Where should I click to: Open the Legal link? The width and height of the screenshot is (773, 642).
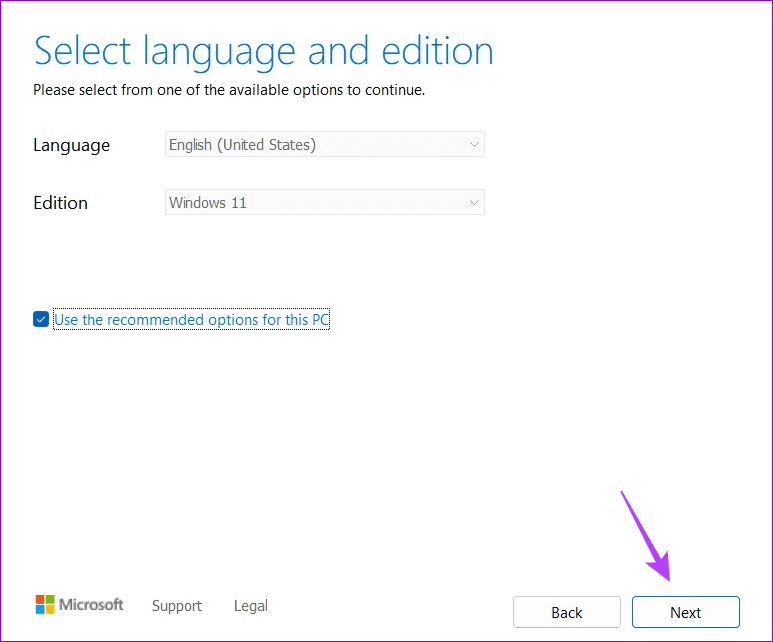pos(250,606)
